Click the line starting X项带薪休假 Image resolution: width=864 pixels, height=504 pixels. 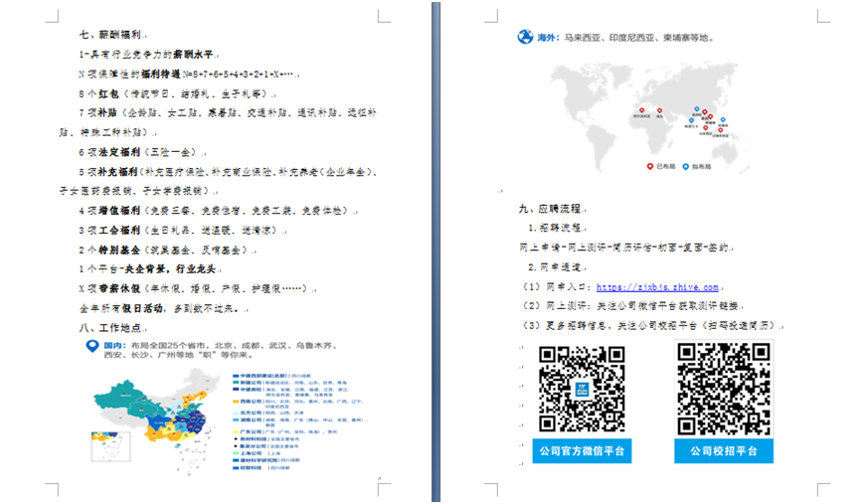[196, 288]
